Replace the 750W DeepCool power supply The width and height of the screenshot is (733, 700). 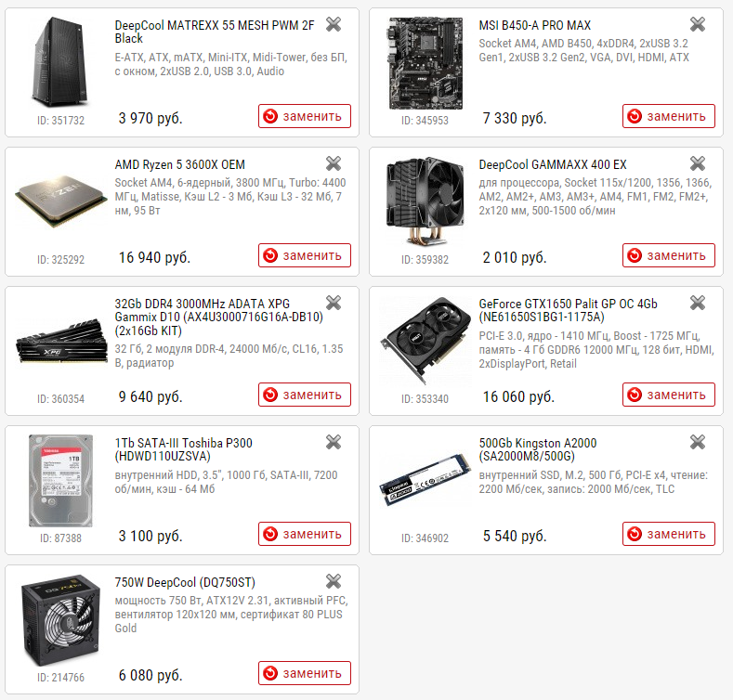pyautogui.click(x=305, y=673)
